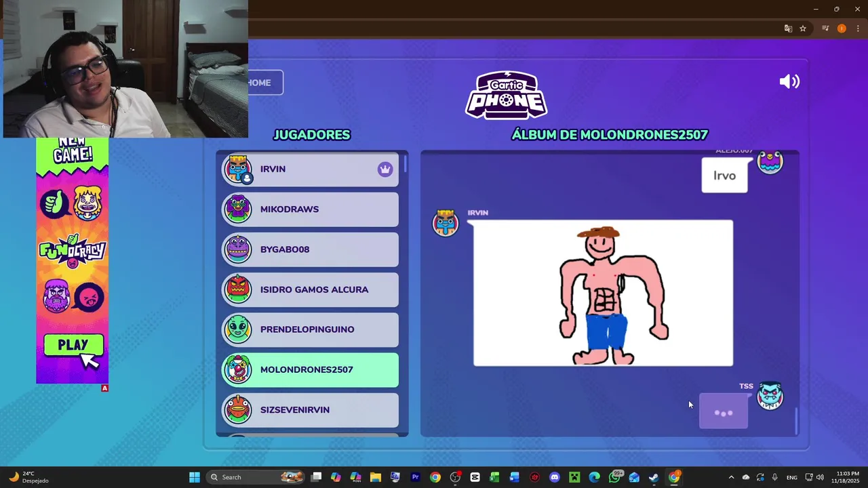
Task: Click PRENDELOPINGUINO green alien avatar
Action: pos(238,329)
